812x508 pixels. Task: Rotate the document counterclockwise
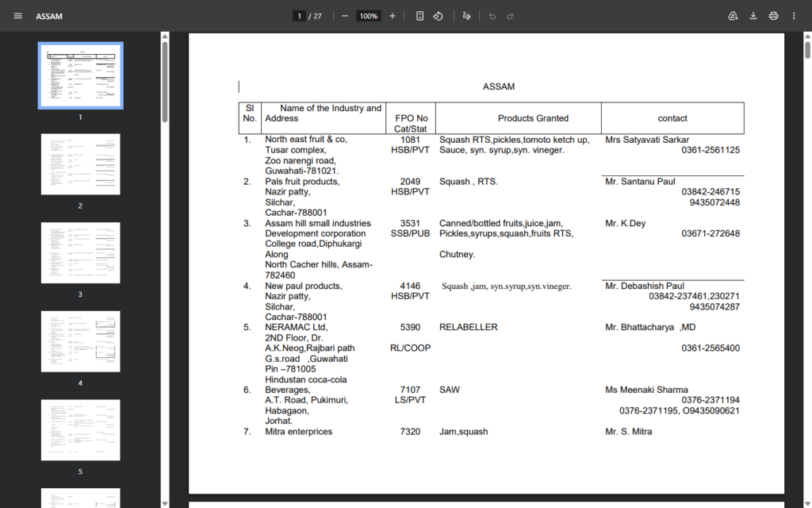click(438, 16)
